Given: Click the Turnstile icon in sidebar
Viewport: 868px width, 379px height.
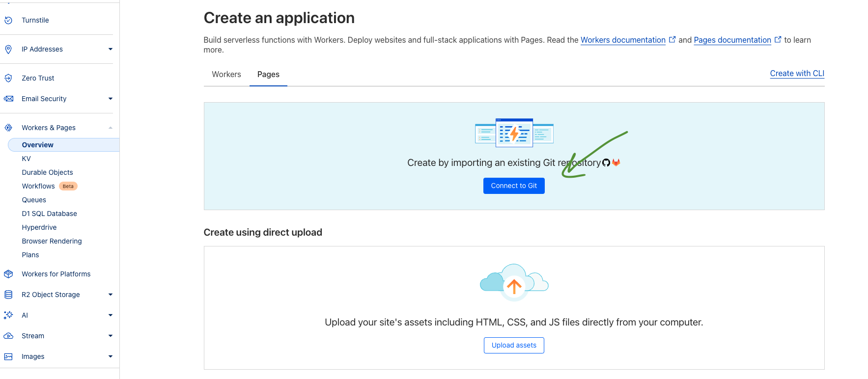Looking at the screenshot, I should click(8, 20).
